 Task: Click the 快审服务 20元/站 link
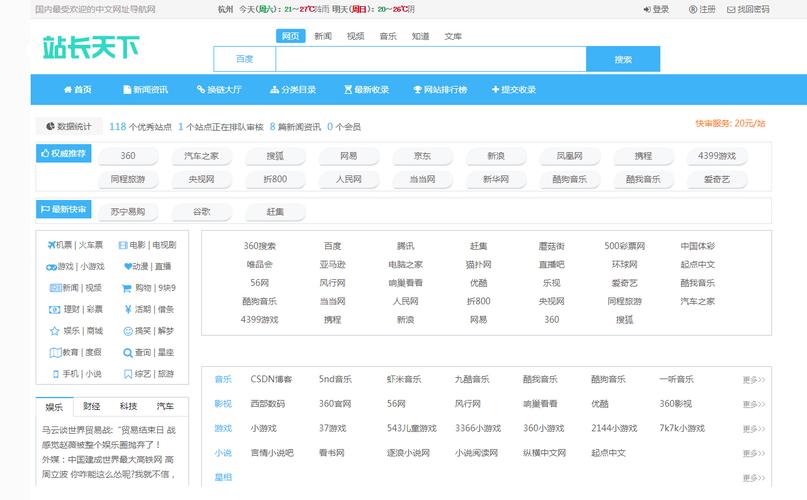click(730, 124)
